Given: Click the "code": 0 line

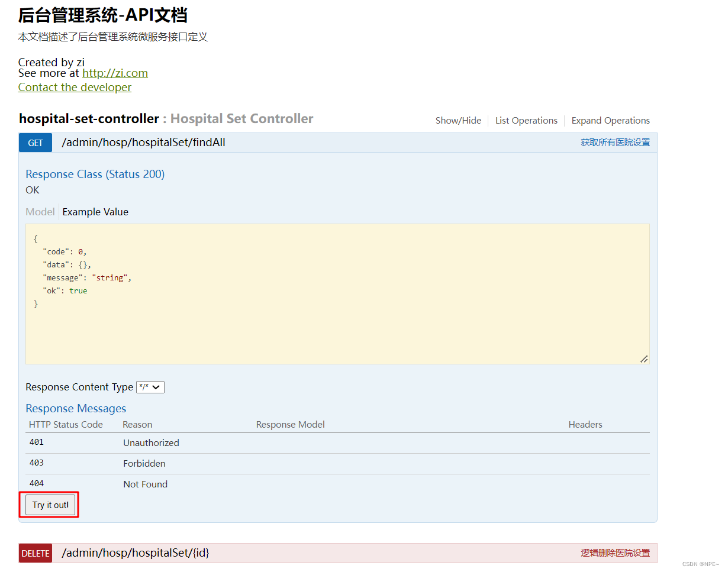Looking at the screenshot, I should 65,251.
